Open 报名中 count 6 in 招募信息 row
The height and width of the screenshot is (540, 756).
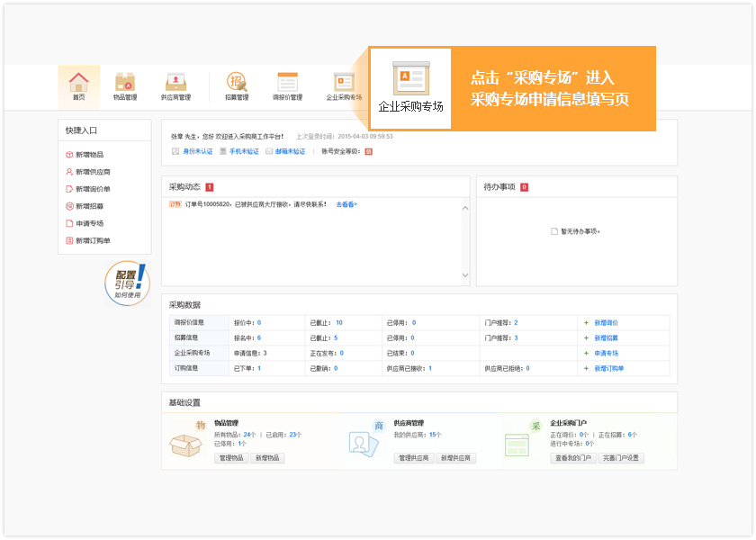[x=259, y=338]
